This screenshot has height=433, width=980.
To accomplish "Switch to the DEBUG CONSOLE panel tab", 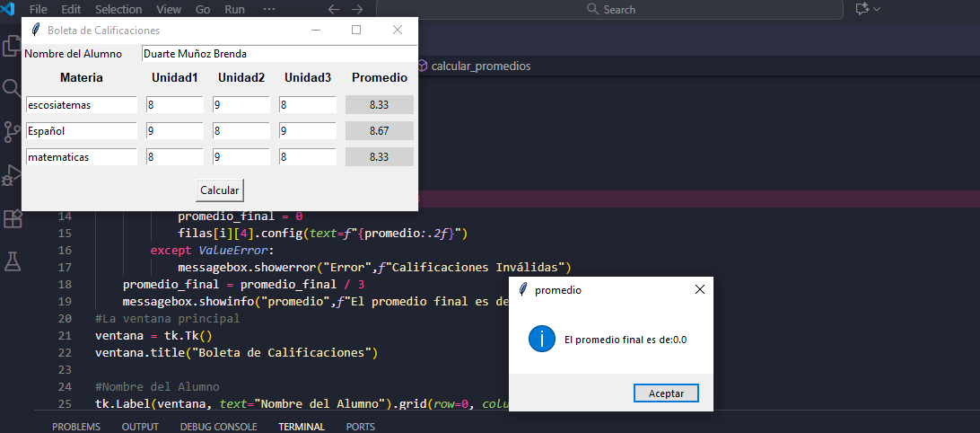I will 218,427.
